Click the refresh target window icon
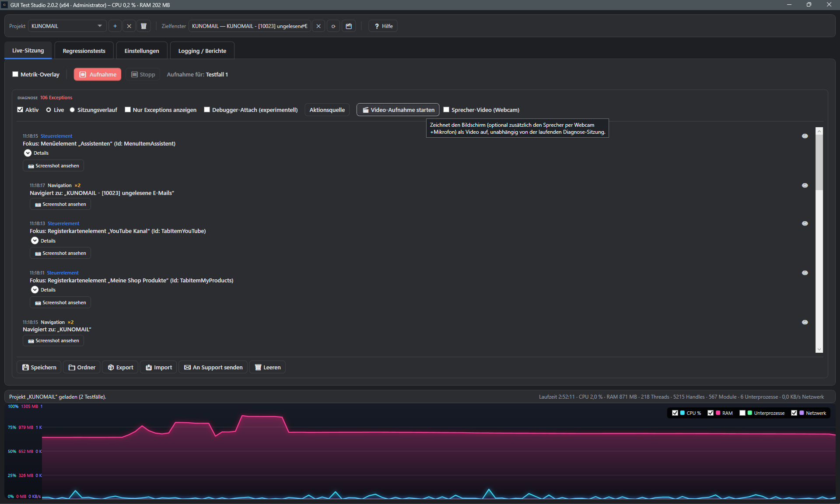This screenshot has height=504, width=840. [x=333, y=26]
